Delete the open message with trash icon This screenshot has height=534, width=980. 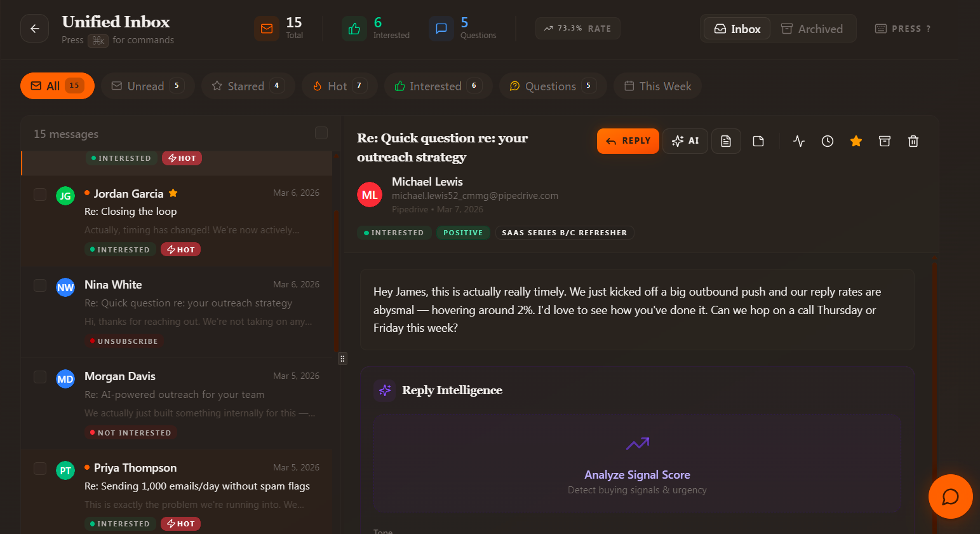coord(913,141)
